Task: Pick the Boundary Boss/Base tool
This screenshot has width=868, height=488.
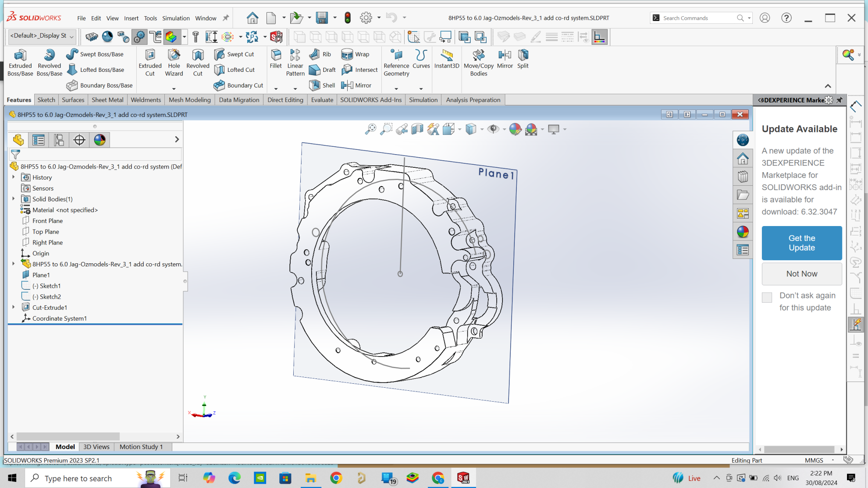Action: point(100,85)
